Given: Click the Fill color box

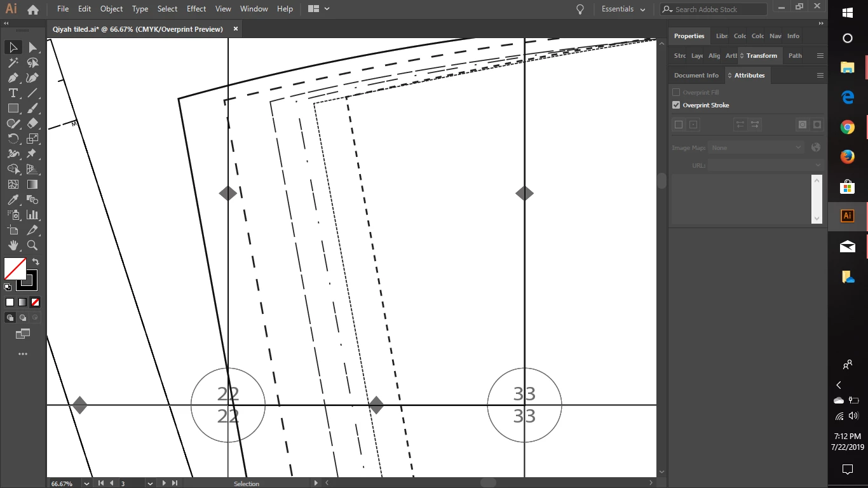Looking at the screenshot, I should 15,269.
